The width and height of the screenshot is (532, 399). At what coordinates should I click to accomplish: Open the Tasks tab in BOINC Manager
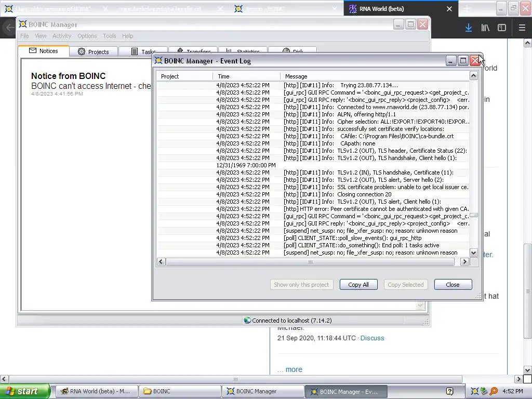click(x=143, y=51)
